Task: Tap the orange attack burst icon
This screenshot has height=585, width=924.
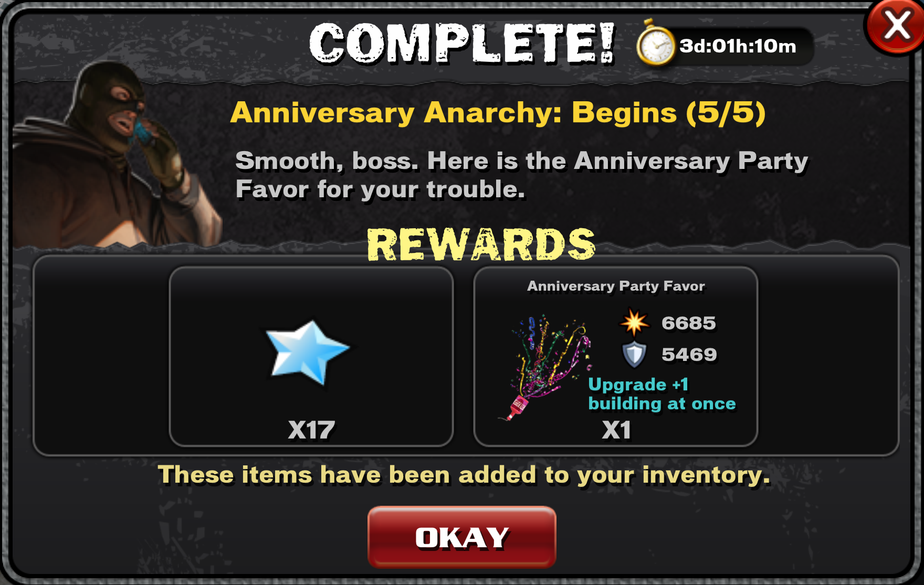Action: [x=634, y=323]
